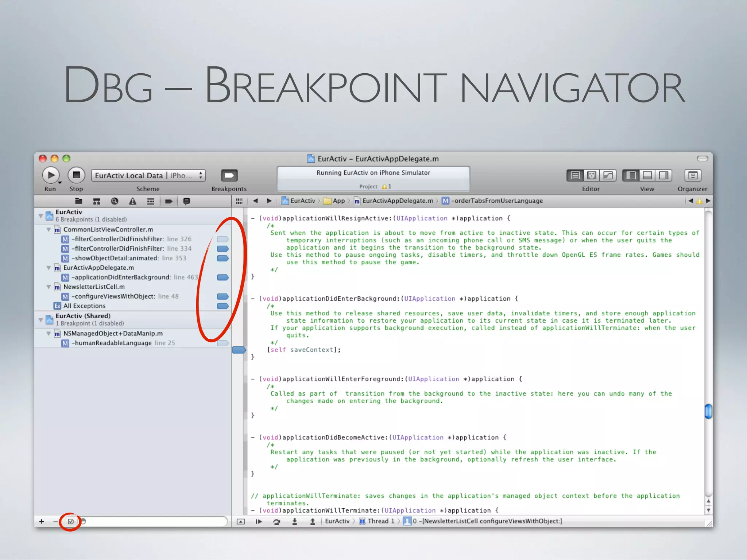Switch to the Log navigator tab
The width and height of the screenshot is (747, 560).
coord(186,201)
